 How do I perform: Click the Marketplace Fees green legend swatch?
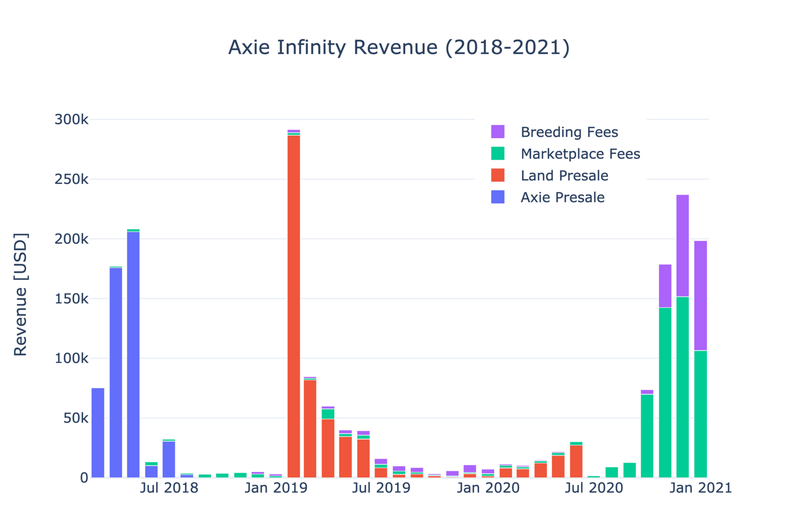click(x=497, y=153)
